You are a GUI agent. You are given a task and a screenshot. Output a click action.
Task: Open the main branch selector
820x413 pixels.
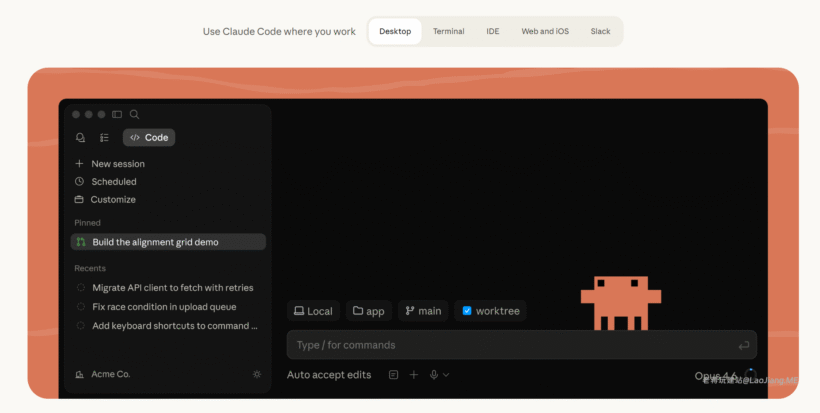(x=423, y=311)
